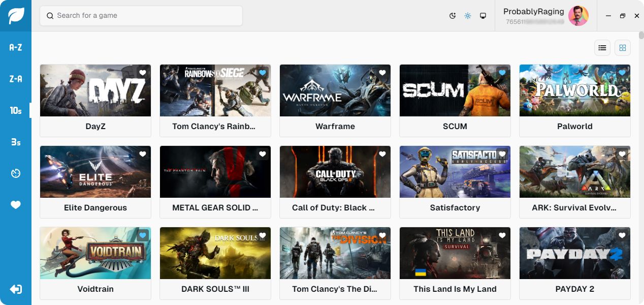Favorite DayZ with its heart
644x305 pixels.
pos(143,73)
